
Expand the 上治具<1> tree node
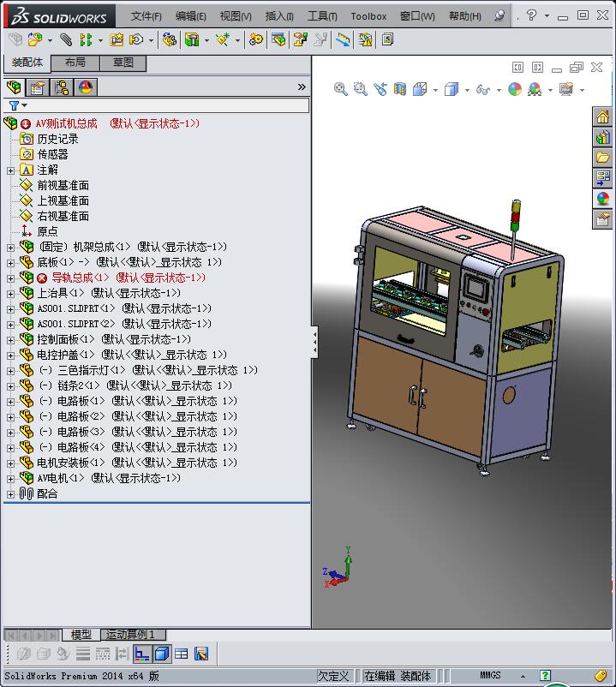click(x=10, y=294)
